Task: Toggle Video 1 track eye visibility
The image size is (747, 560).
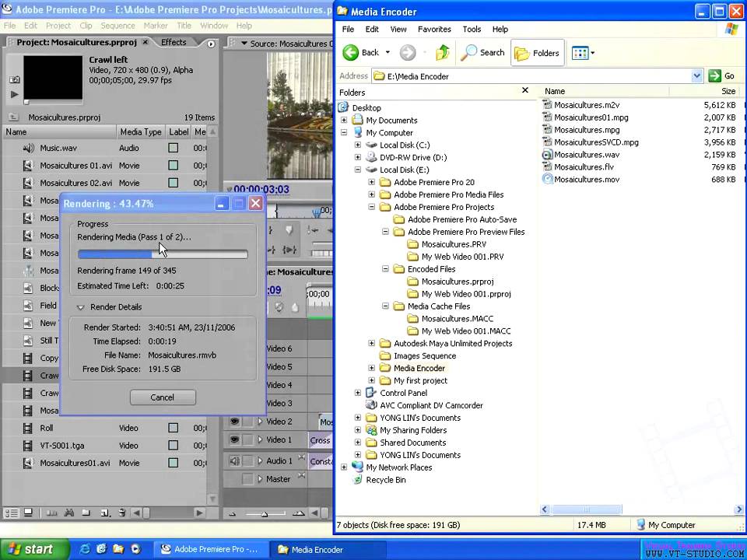Action: click(x=234, y=439)
